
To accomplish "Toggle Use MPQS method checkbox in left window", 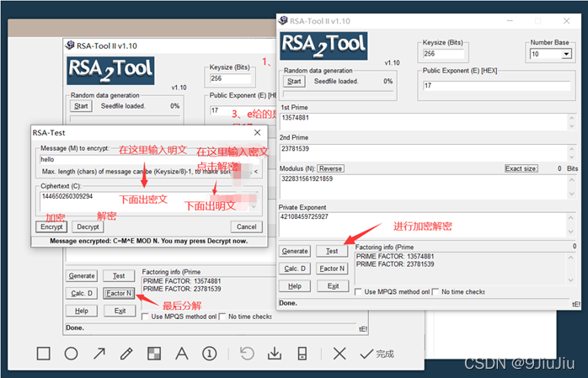I will (145, 317).
